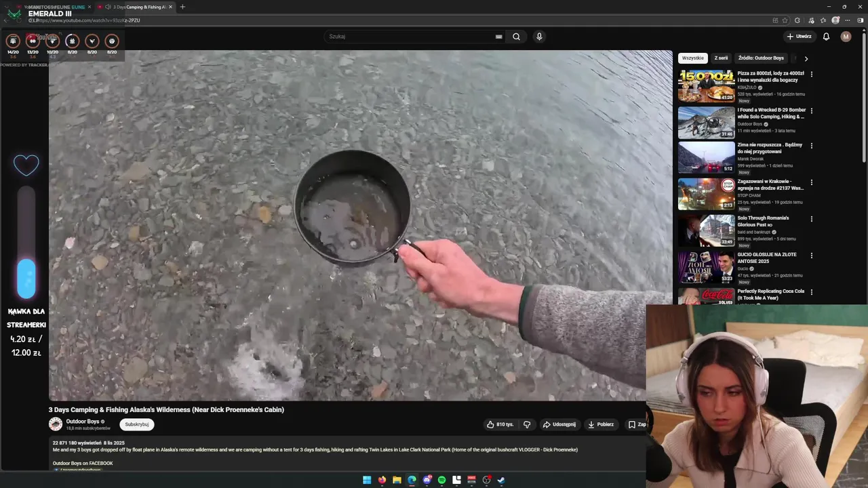Click the Utwórz create button
This screenshot has width=868, height=488.
[799, 37]
